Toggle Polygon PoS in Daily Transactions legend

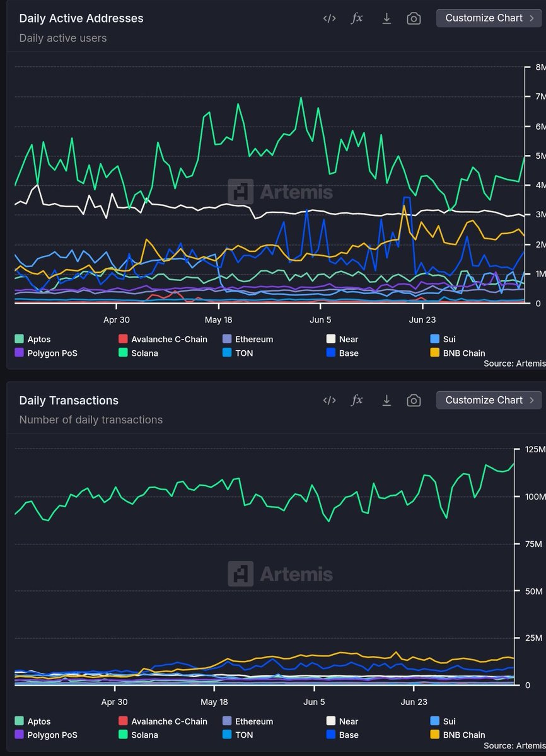46,735
